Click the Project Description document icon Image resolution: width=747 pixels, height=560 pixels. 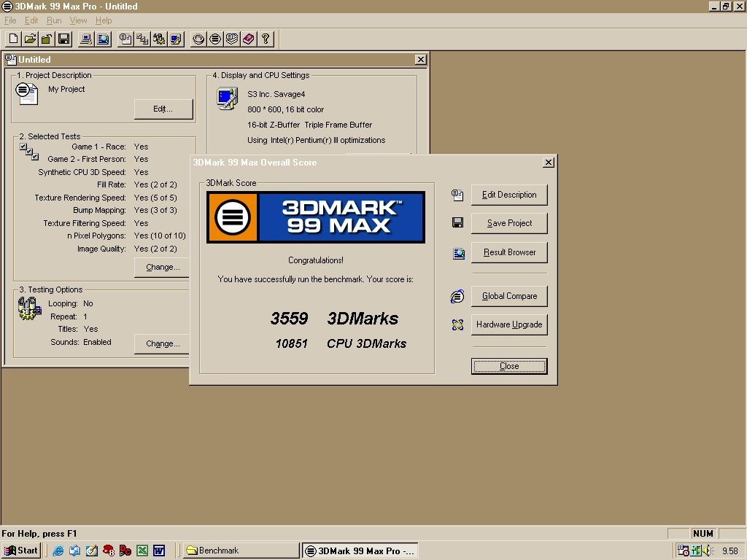tap(27, 93)
